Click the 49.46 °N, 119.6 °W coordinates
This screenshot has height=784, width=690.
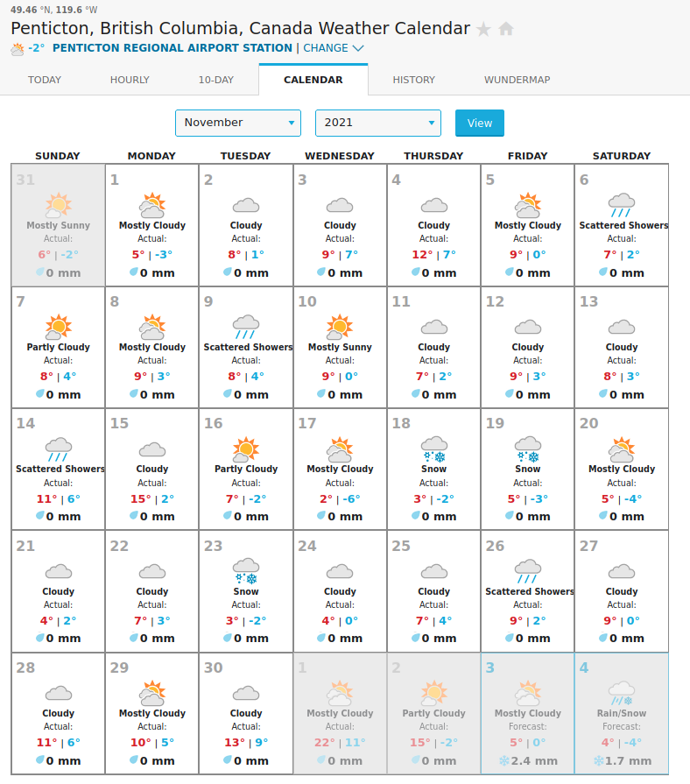[x=54, y=10]
